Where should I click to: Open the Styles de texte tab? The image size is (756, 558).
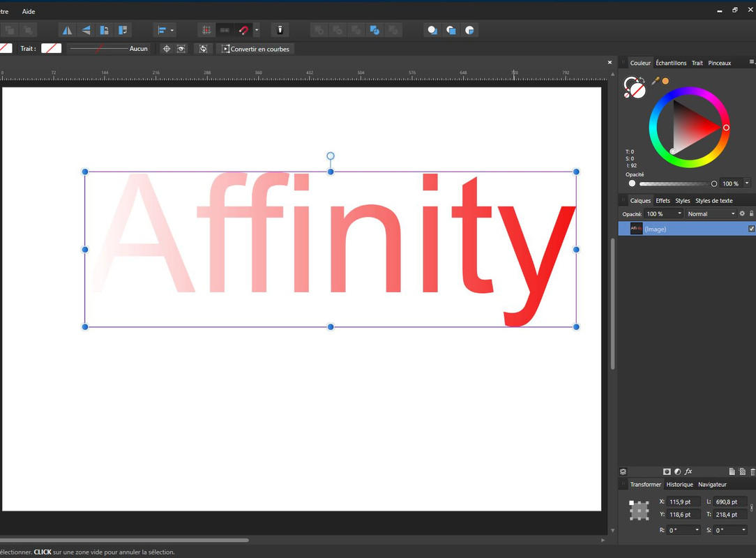713,201
